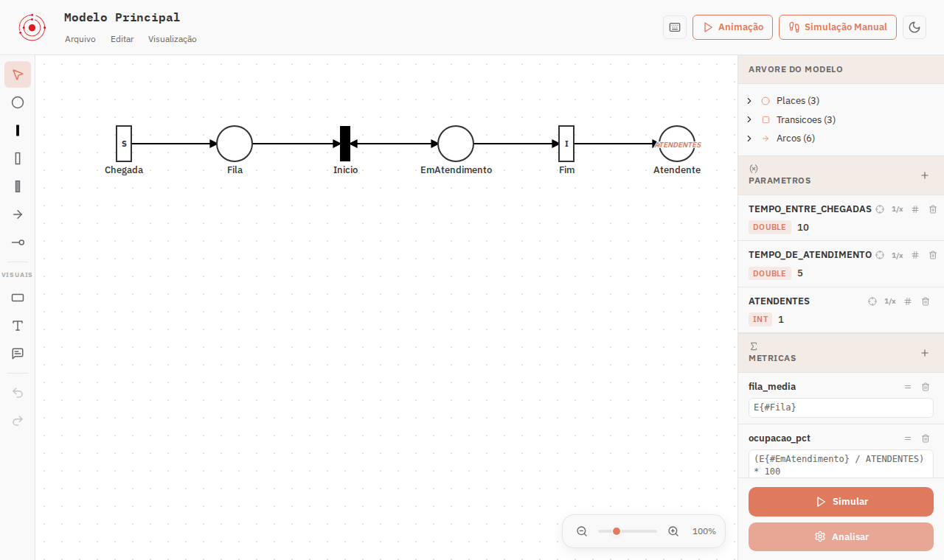944x560 pixels.
Task: Click the trash icon for ATENDENTES
Action: [926, 301]
